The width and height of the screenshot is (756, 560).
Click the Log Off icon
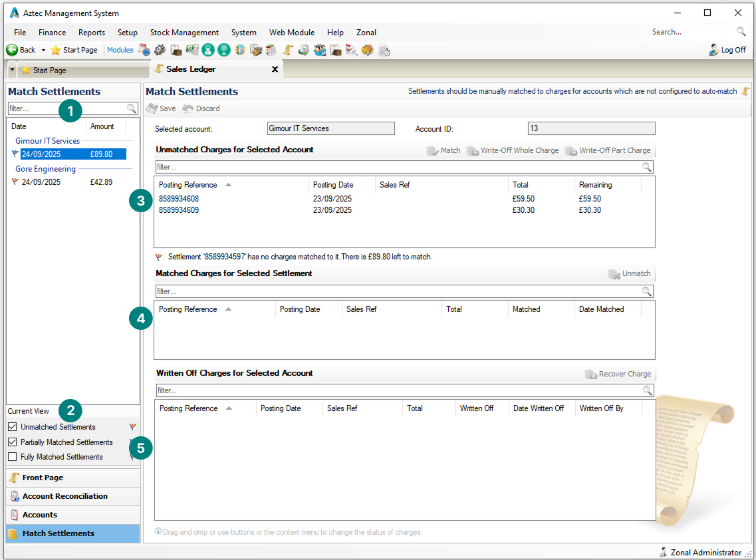(x=713, y=50)
